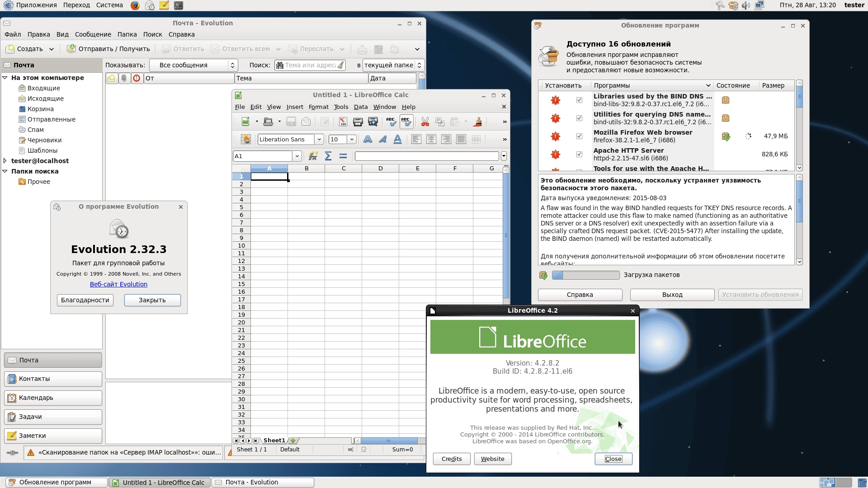Viewport: 868px width, 488px height.
Task: Uncheck the Apache HTTP Server update checkbox
Action: click(x=579, y=155)
